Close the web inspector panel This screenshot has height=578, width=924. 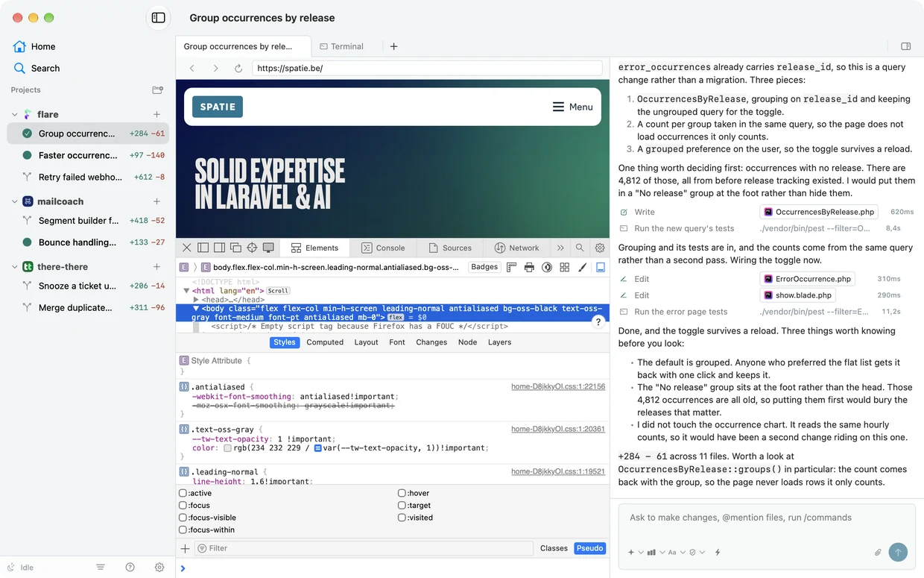coord(187,248)
